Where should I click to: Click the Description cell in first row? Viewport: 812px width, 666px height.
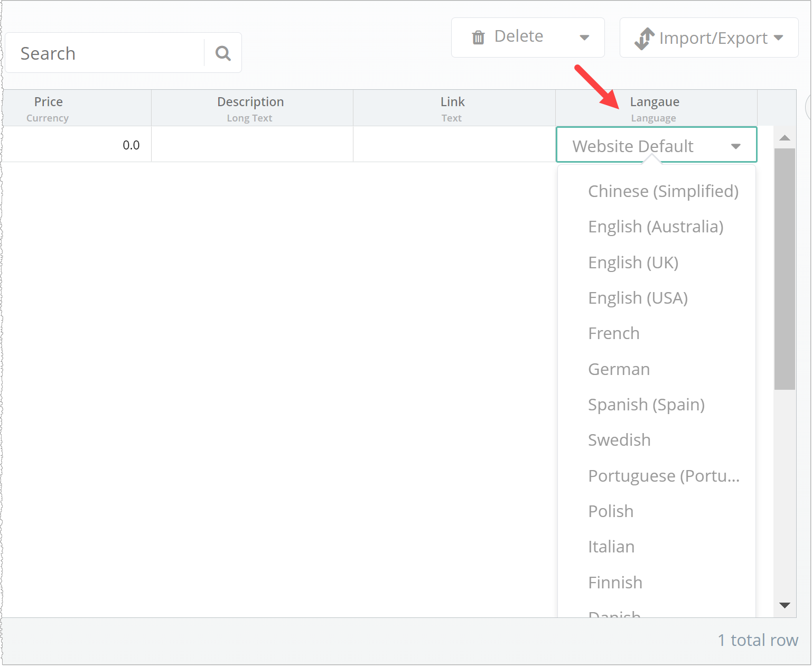point(252,144)
